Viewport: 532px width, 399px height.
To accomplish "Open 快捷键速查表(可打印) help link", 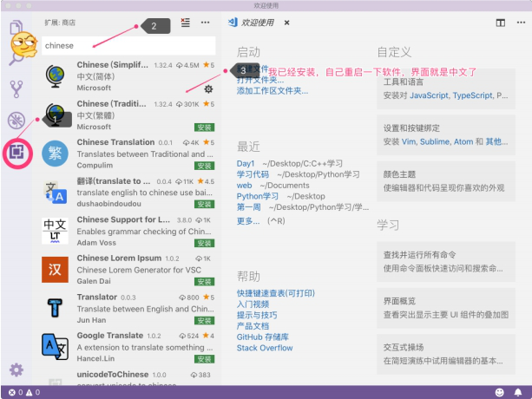I will click(275, 293).
